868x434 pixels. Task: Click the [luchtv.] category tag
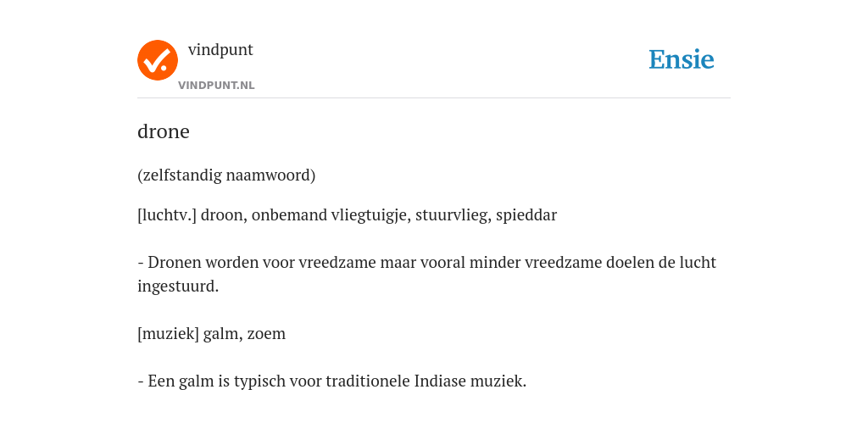pyautogui.click(x=167, y=214)
